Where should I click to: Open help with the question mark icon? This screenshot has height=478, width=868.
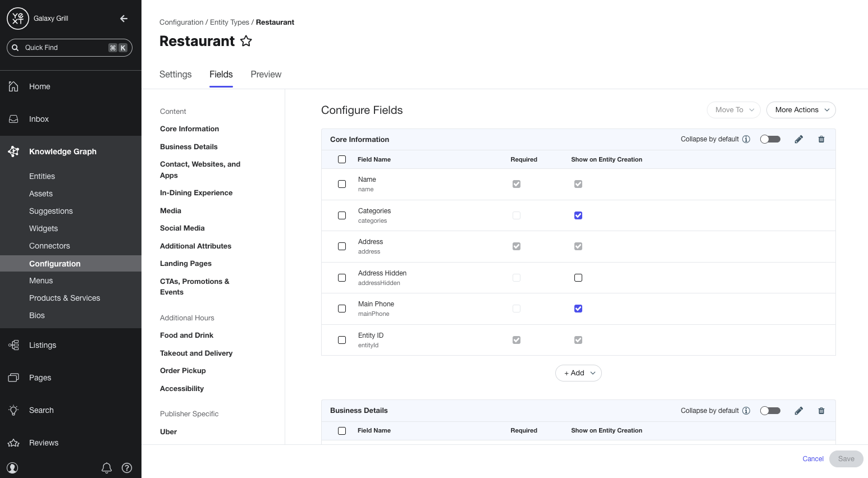coord(127,467)
